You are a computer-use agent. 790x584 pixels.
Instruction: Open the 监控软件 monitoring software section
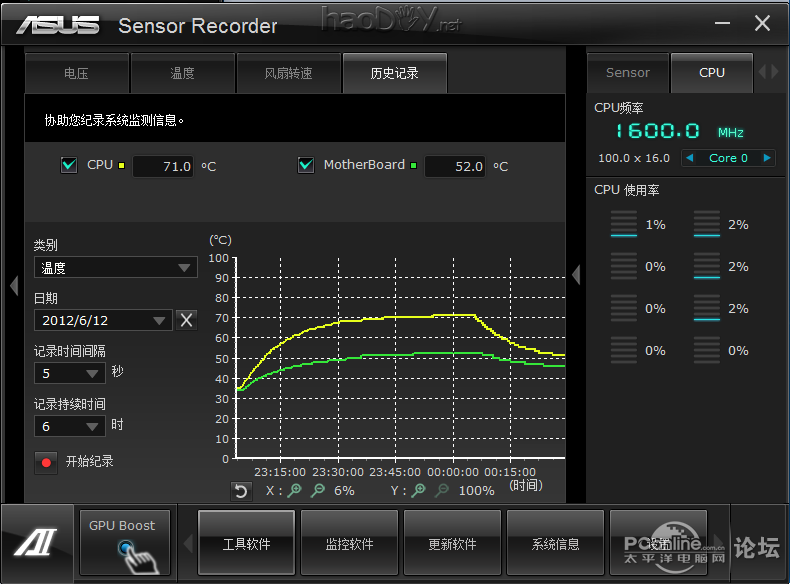(x=349, y=544)
